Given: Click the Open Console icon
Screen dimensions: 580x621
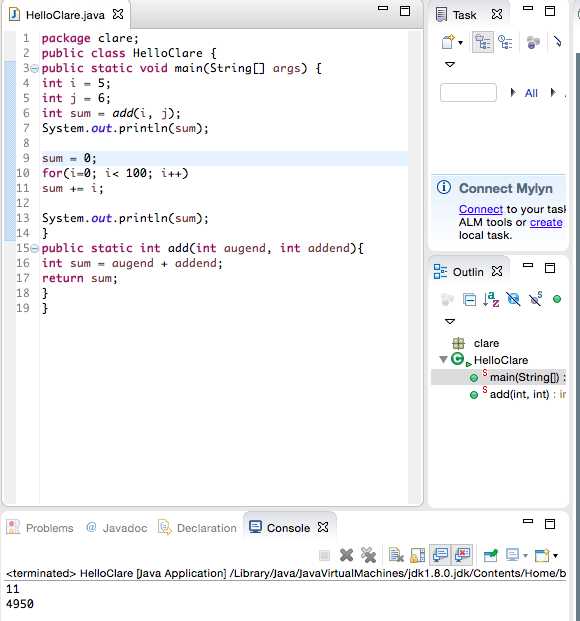Looking at the screenshot, I should pyautogui.click(x=542, y=555).
